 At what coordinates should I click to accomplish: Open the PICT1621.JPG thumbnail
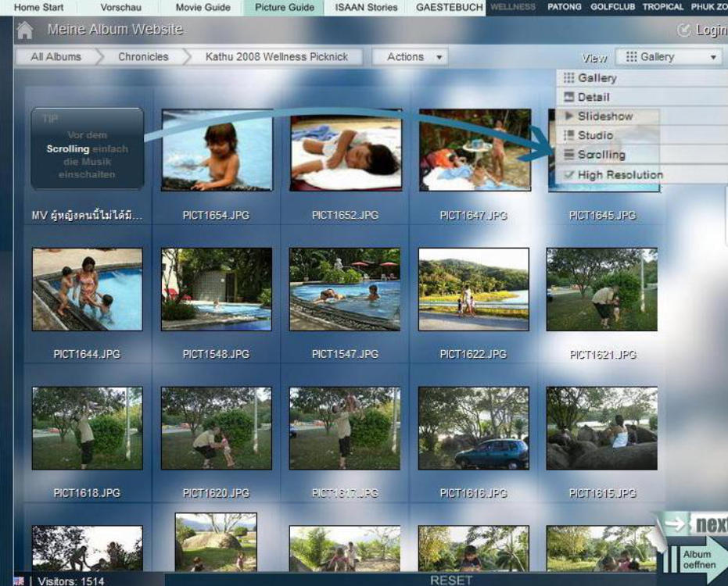point(602,290)
